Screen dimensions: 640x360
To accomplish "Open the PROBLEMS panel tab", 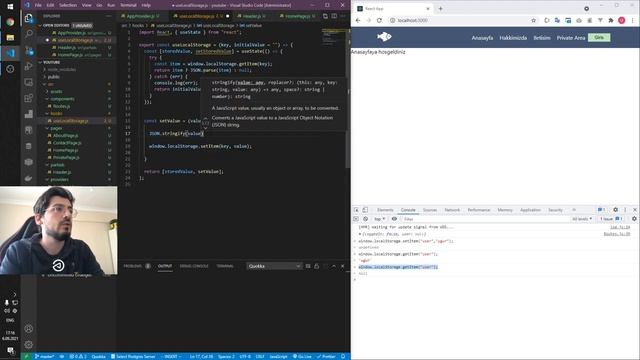I will tap(133, 266).
